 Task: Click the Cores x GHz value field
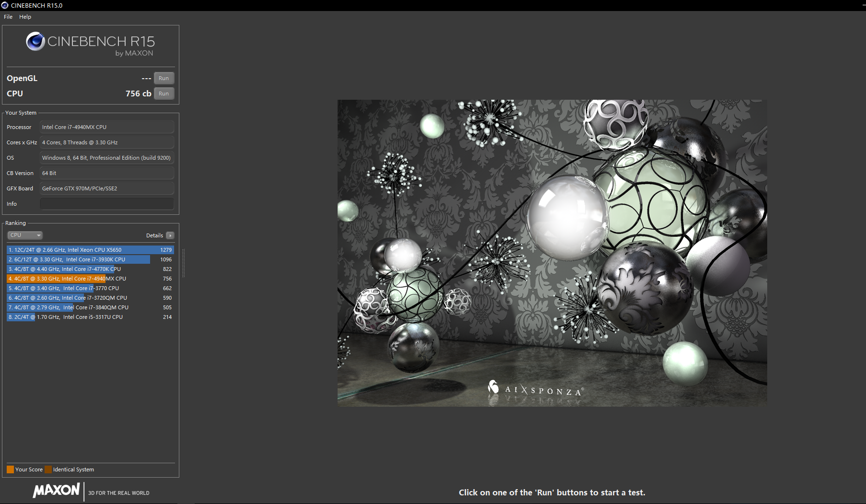(x=106, y=142)
